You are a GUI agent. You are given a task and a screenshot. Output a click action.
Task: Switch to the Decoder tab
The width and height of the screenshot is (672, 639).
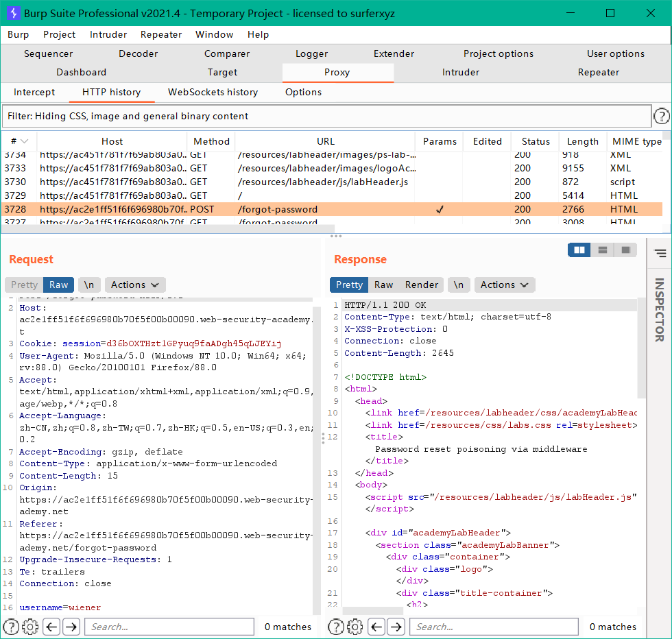[x=138, y=53]
